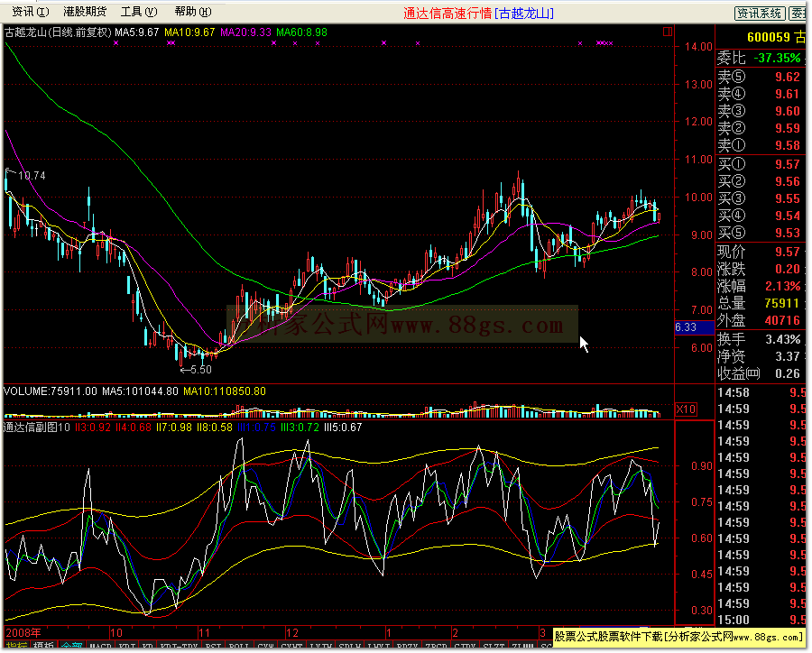812x653 pixels.
Task: Click the 买① 9.57 bid row
Action: [x=759, y=164]
